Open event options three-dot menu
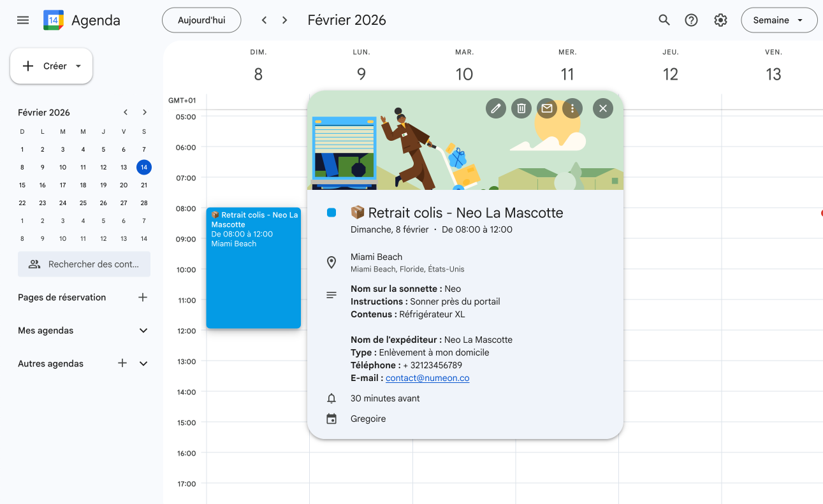This screenshot has width=823, height=504. [572, 108]
